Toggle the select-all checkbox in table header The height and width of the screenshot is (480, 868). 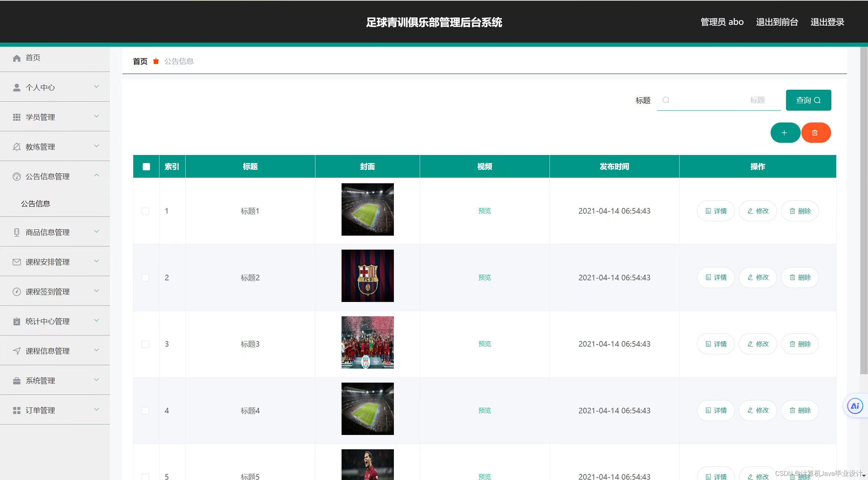pos(146,167)
